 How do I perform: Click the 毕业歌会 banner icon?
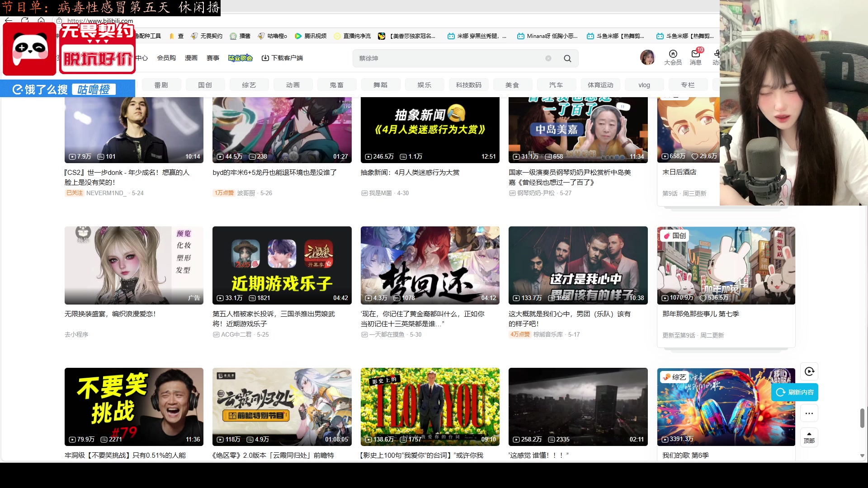click(x=240, y=58)
